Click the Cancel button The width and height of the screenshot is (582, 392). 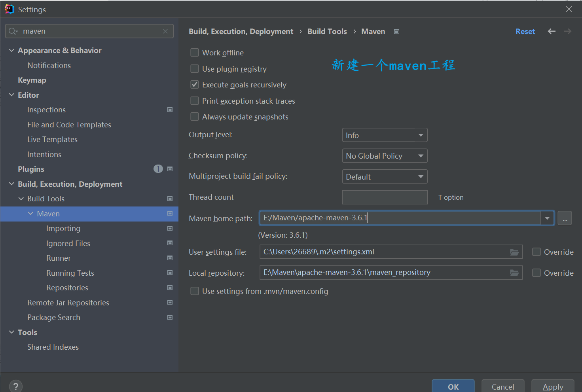pos(503,386)
